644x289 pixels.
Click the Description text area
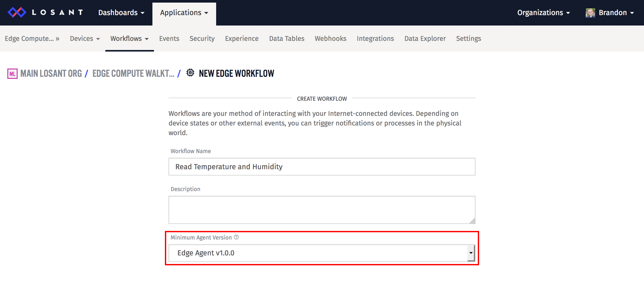coord(322,210)
